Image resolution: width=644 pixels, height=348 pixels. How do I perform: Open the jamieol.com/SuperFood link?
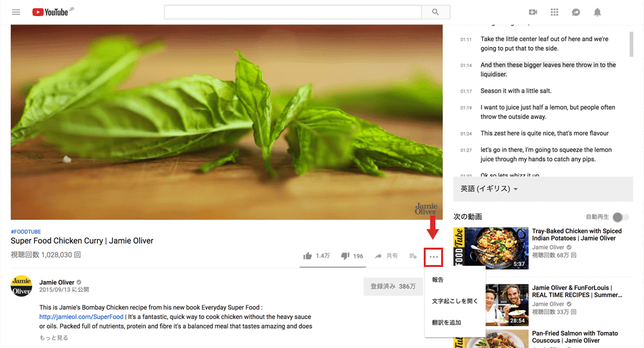click(x=81, y=317)
